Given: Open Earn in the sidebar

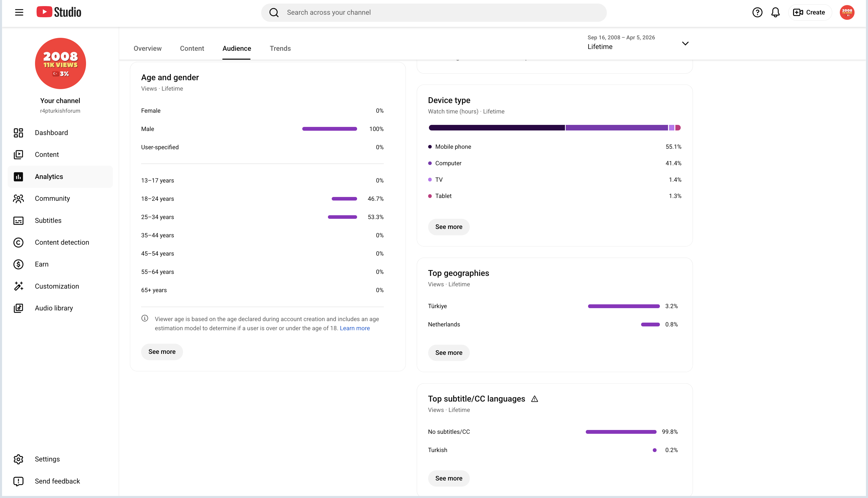Looking at the screenshot, I should click(60, 264).
